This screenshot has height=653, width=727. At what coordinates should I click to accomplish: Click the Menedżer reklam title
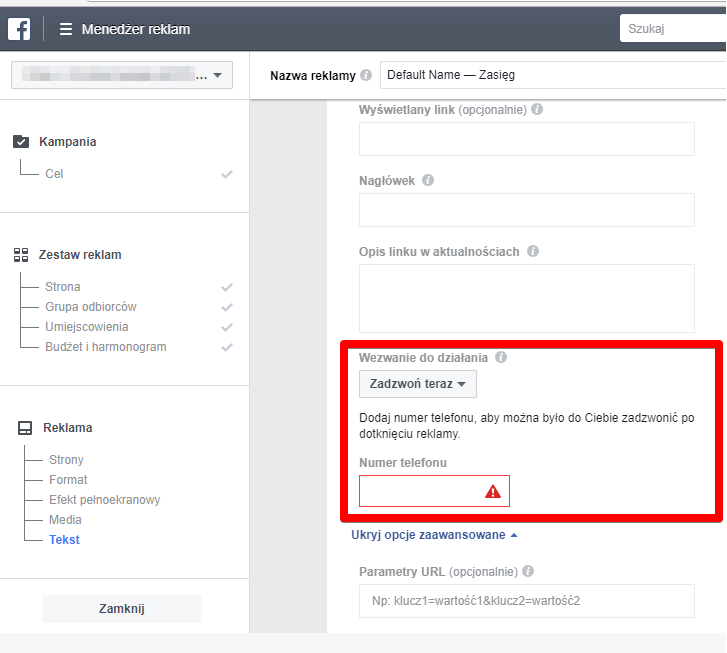(x=136, y=29)
